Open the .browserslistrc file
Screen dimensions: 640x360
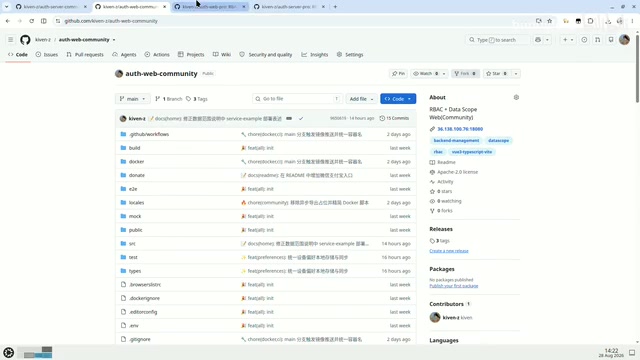tap(145, 284)
